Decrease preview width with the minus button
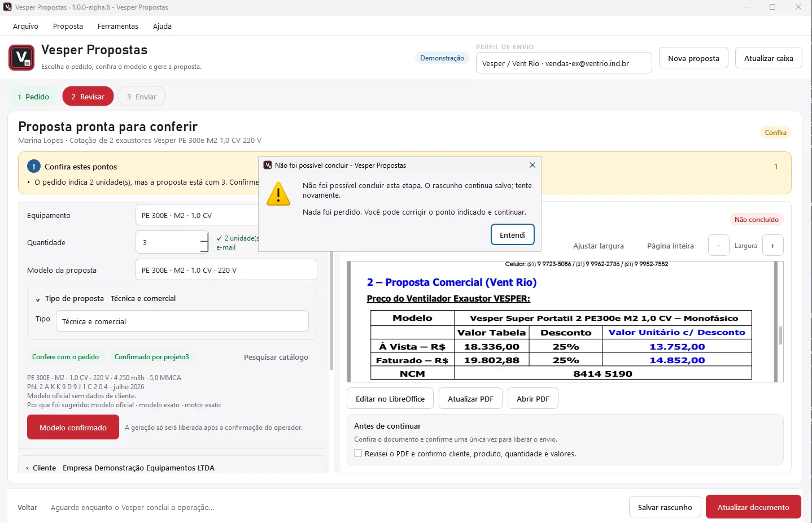 718,245
